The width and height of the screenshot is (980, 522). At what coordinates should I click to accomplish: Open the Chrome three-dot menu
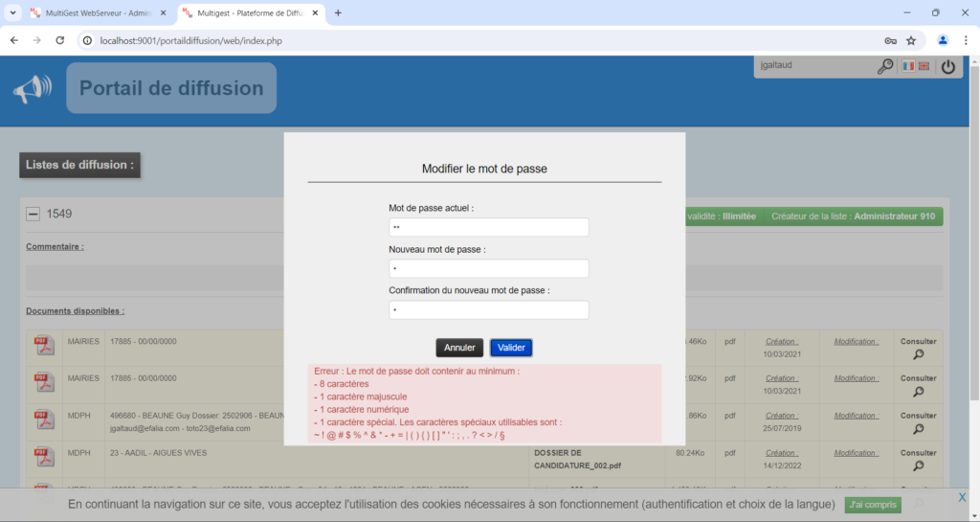pos(967,41)
